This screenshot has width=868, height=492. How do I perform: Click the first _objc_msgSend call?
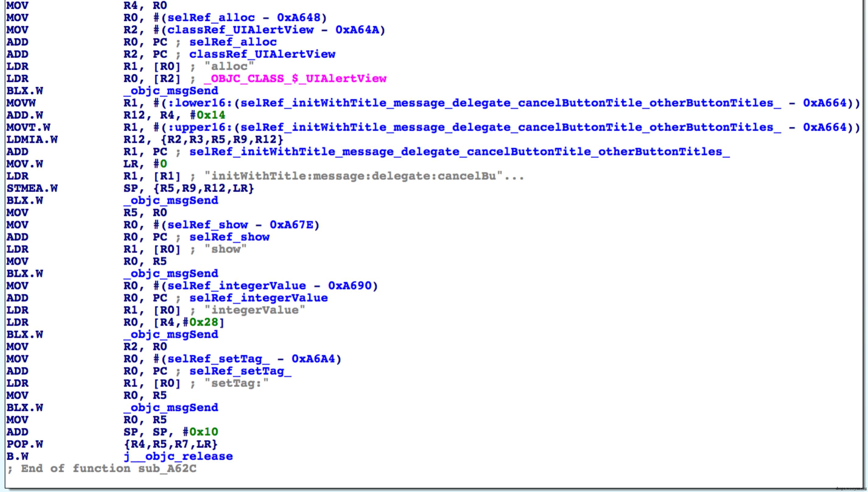170,90
